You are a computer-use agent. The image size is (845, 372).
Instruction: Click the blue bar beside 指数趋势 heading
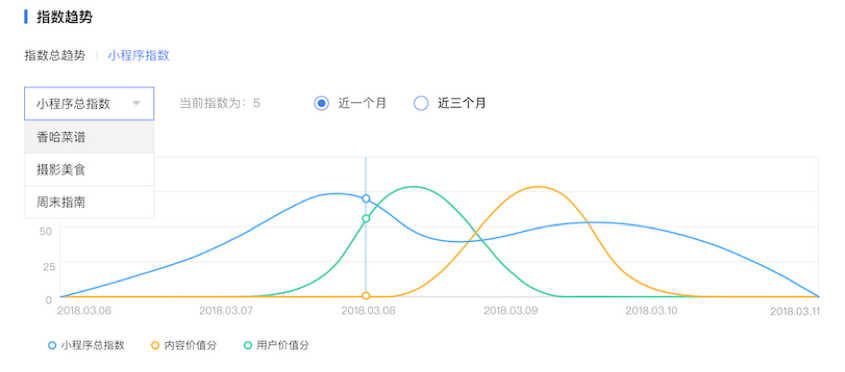pos(25,17)
